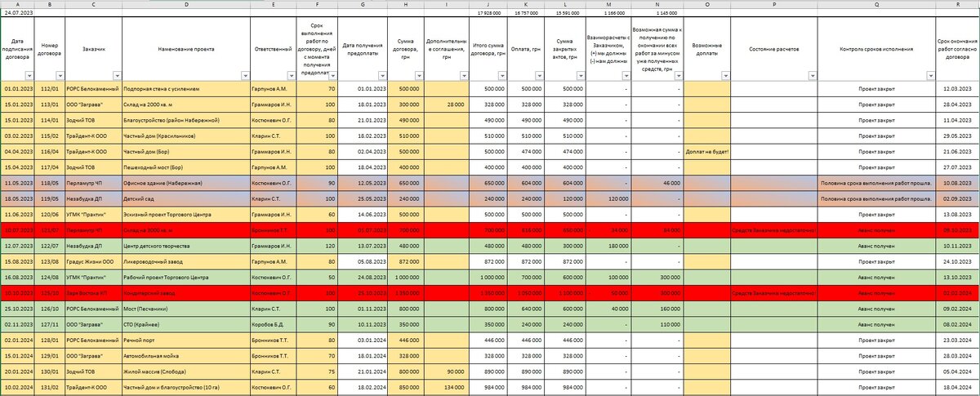The height and width of the screenshot is (396, 980).
Task: Select contract number cell 112/01
Action: click(51, 88)
